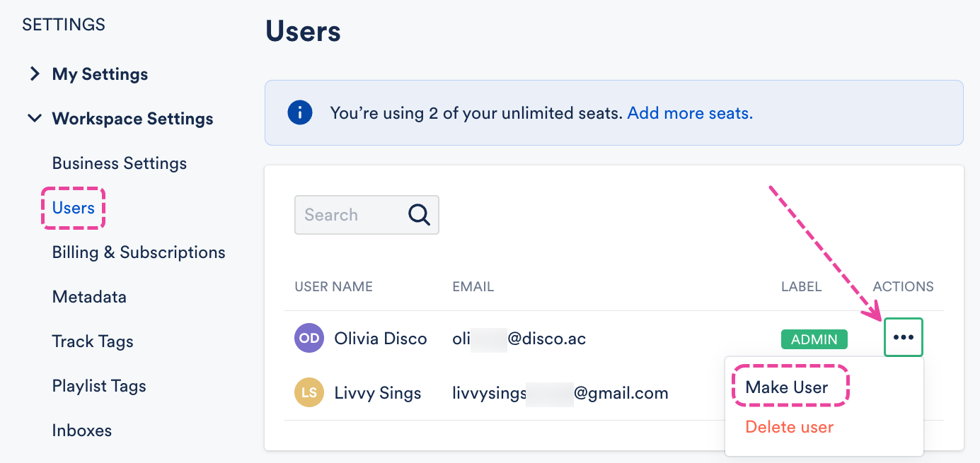This screenshot has width=980, height=463.
Task: Follow the Add more seats link
Action: pos(690,113)
